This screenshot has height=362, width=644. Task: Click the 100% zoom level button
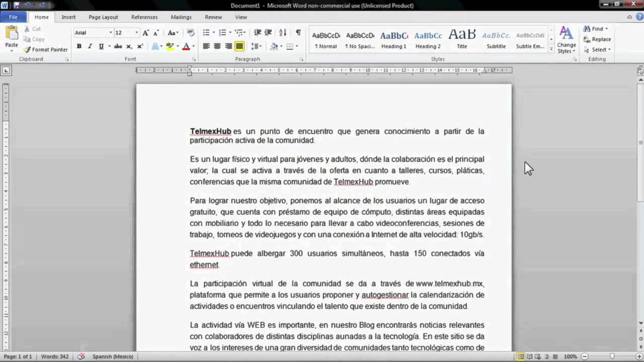pyautogui.click(x=570, y=356)
